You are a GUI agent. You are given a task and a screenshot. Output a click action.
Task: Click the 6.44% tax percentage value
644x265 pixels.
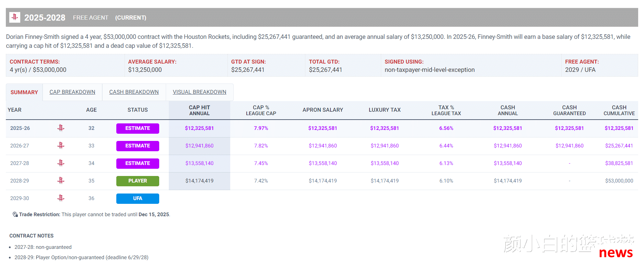pos(446,146)
